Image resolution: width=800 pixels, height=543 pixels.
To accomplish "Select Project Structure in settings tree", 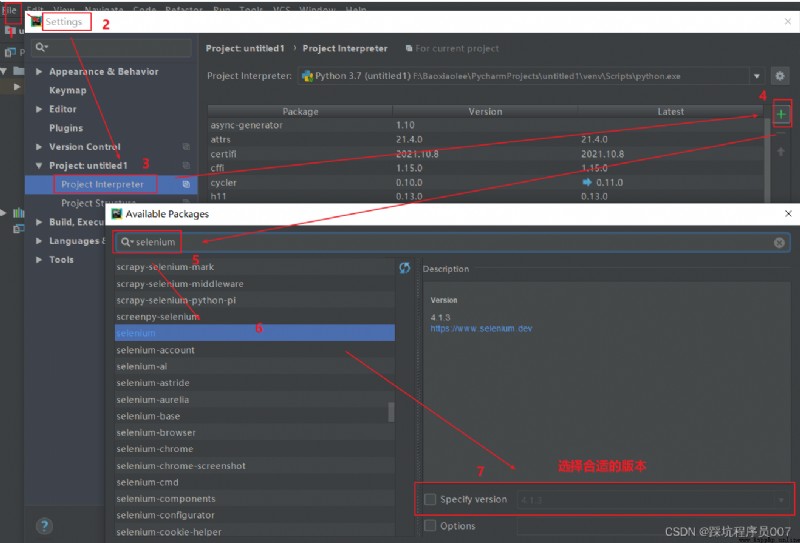I will coord(98,203).
